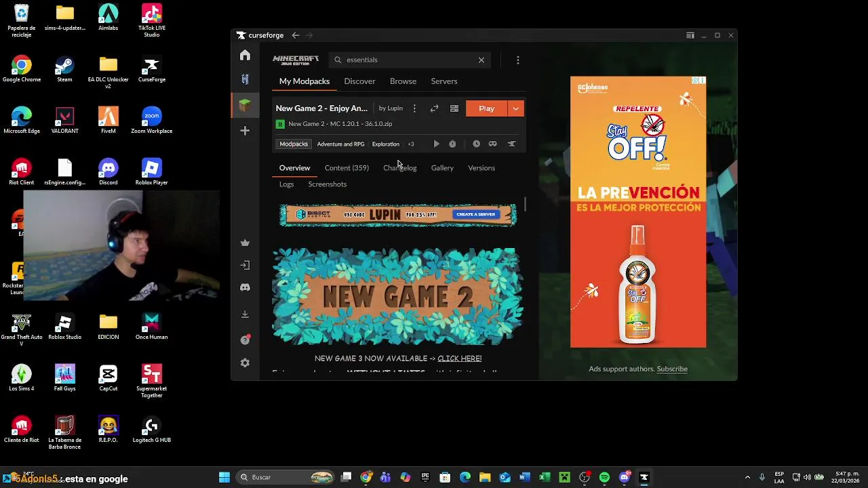
Task: Select Roblox Studio desktop icon
Action: [64, 327]
